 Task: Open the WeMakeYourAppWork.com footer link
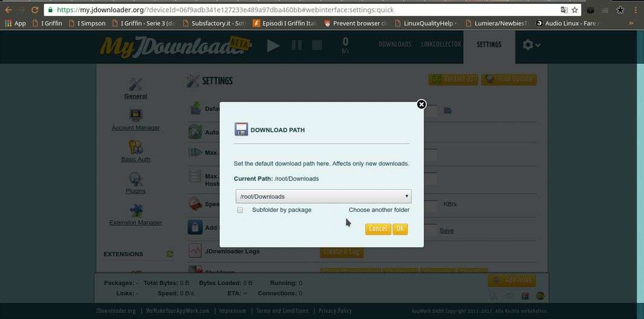click(177, 311)
